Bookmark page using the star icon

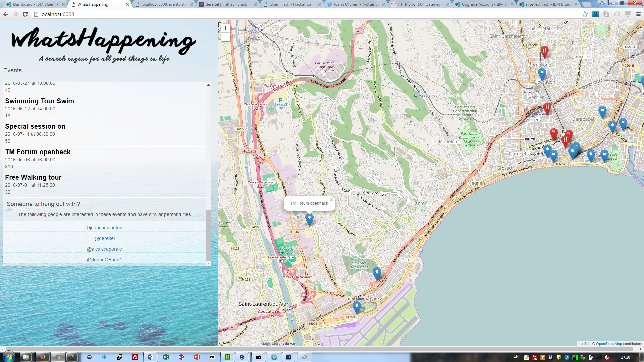pyautogui.click(x=585, y=14)
